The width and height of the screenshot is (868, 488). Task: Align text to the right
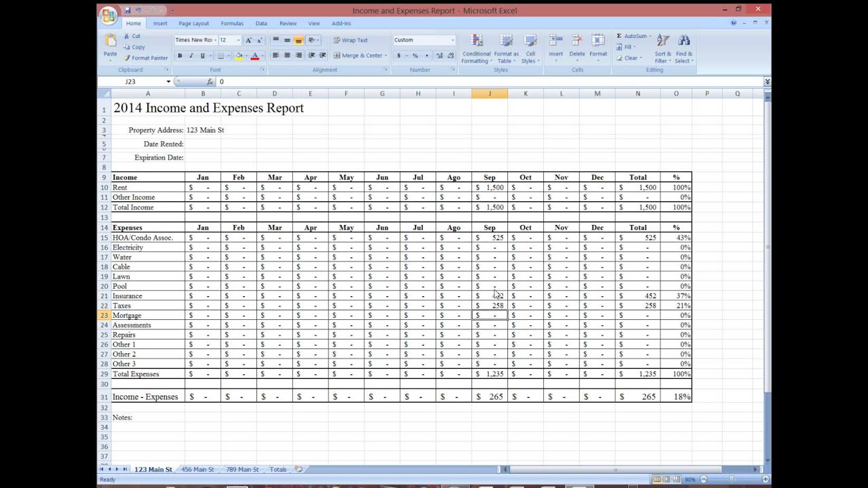coord(298,56)
